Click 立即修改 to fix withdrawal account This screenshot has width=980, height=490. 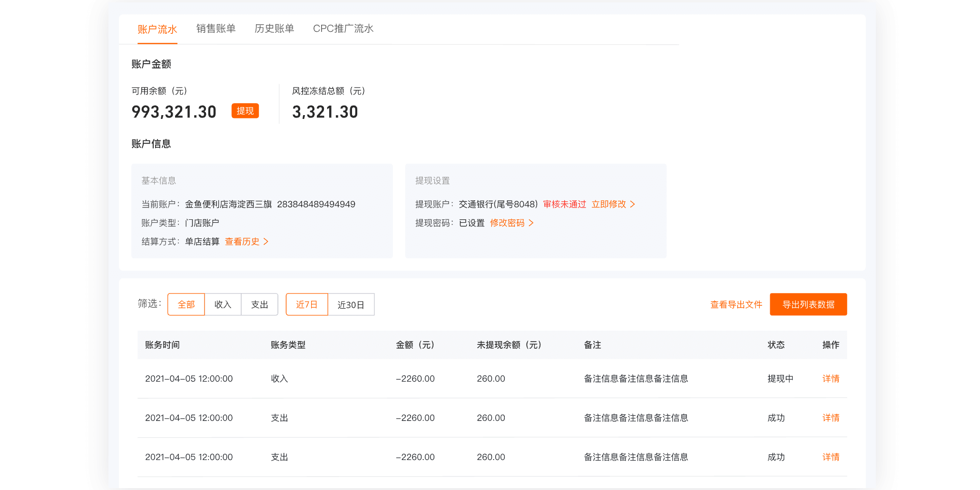pyautogui.click(x=611, y=204)
